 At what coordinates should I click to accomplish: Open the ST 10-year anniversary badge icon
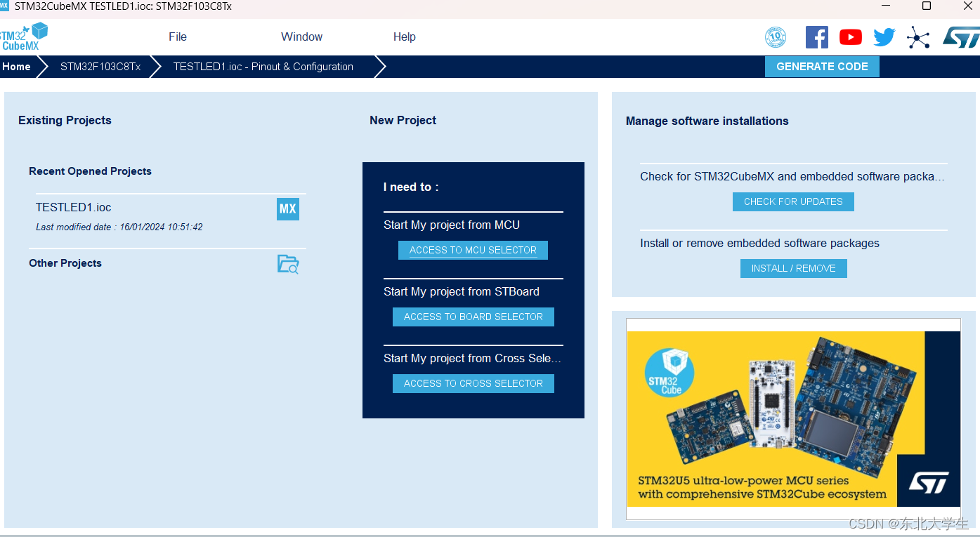(x=776, y=37)
